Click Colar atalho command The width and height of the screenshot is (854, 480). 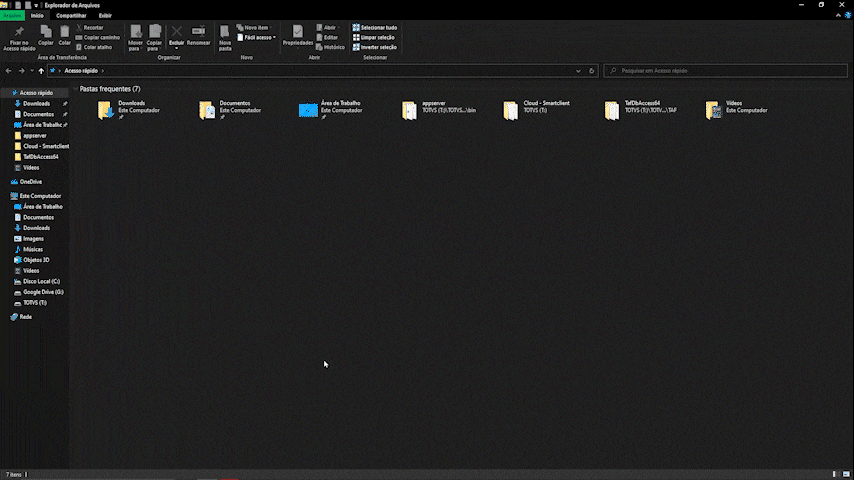tap(94, 47)
